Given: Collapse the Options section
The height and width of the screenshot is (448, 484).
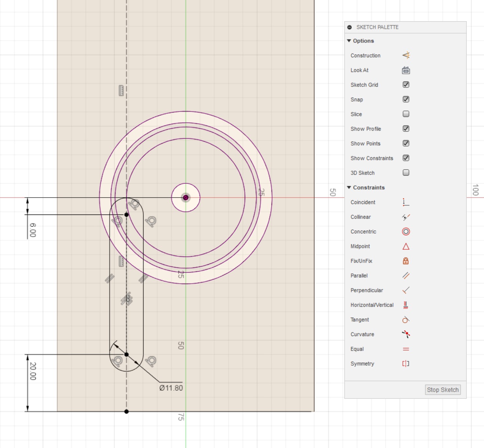Looking at the screenshot, I should click(349, 41).
